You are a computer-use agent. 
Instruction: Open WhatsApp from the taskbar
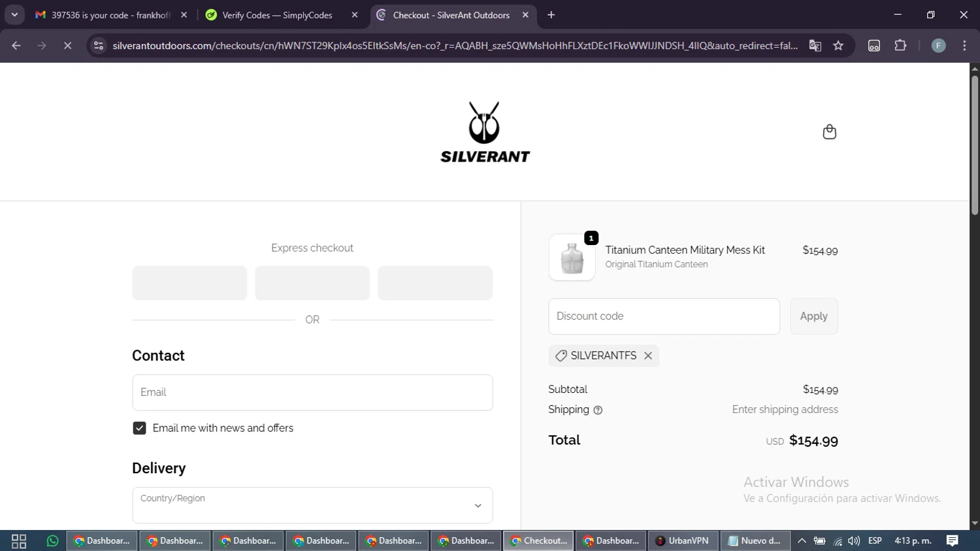52,541
